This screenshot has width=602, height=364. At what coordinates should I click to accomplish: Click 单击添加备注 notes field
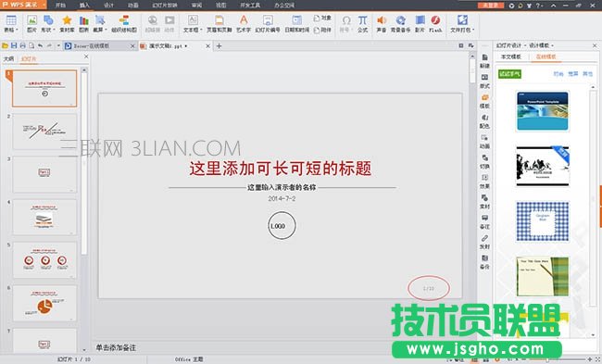116,348
